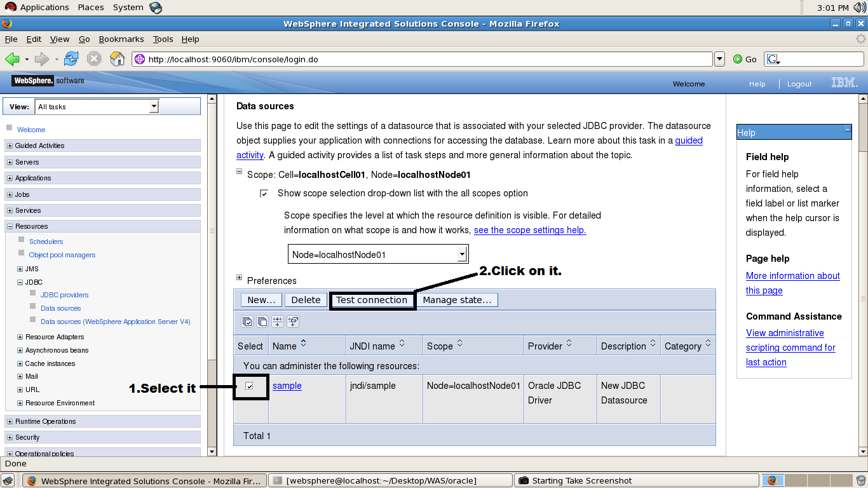Sort the table by Scope column
The height and width of the screenshot is (488, 868).
(x=459, y=343)
